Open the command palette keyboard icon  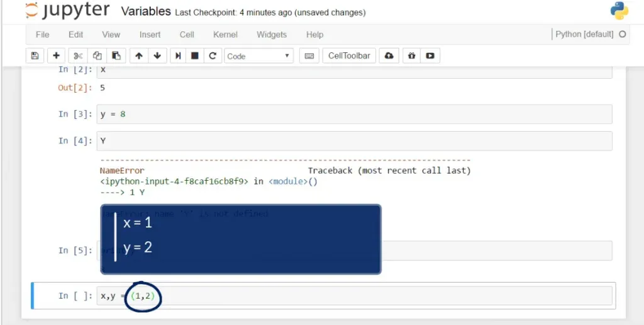coord(309,56)
